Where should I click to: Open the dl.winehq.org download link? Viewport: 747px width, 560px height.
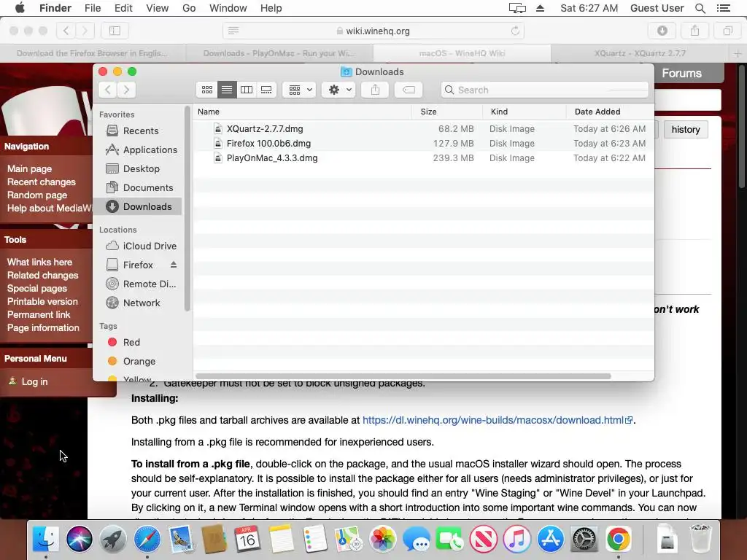point(498,420)
